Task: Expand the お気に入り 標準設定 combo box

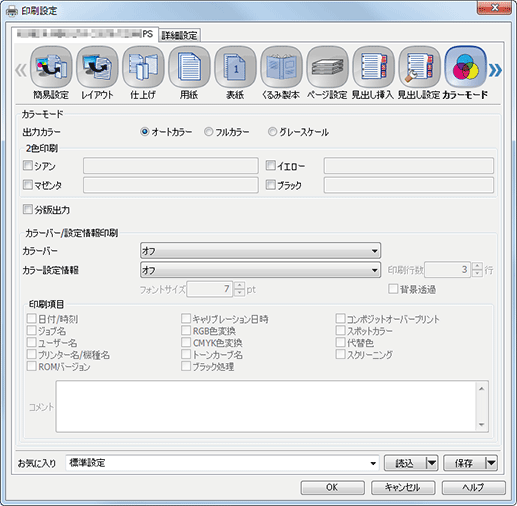Action: tap(222, 463)
